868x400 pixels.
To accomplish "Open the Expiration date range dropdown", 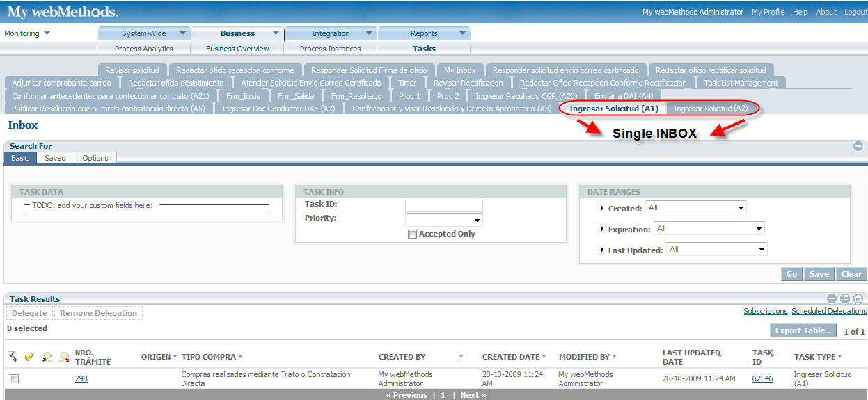I will (x=709, y=228).
